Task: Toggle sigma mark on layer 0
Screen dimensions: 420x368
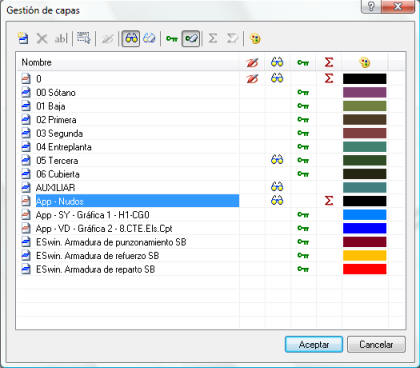Action: coord(329,79)
